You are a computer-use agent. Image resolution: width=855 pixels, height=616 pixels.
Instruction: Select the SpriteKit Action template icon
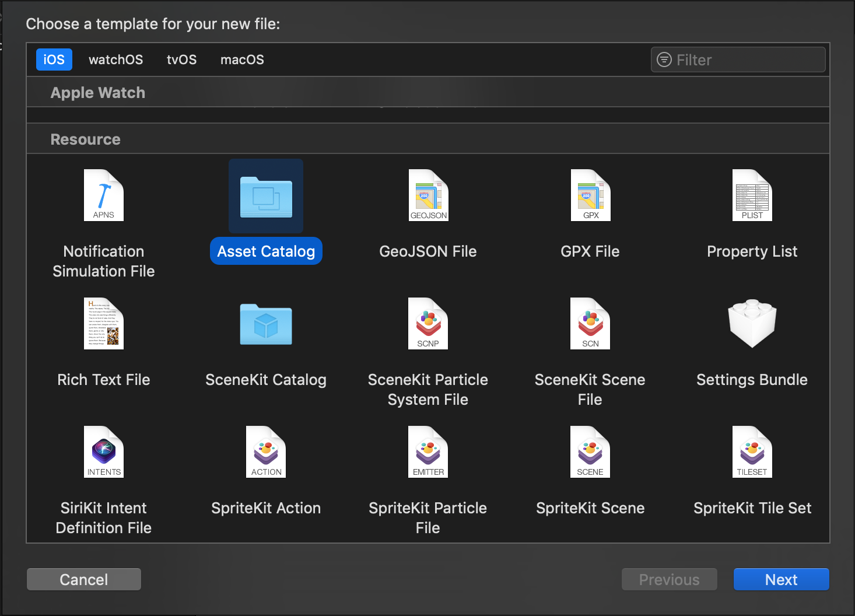click(x=266, y=452)
